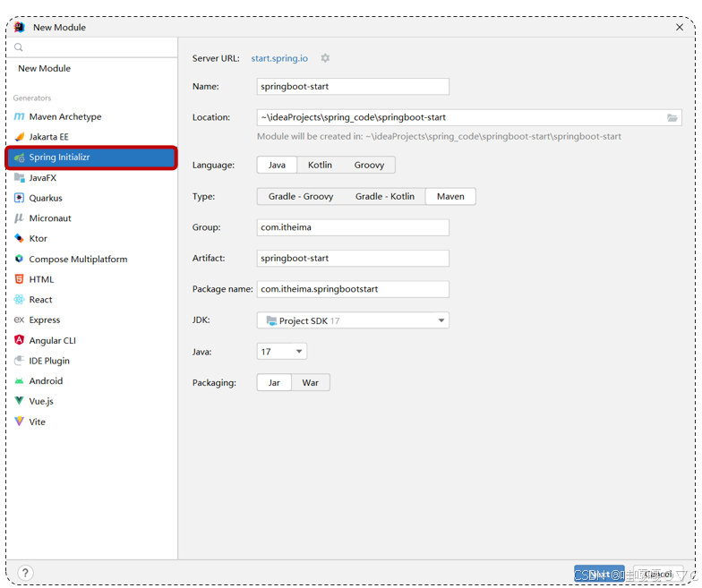Click the React atom icon
This screenshot has width=702, height=588.
pos(19,299)
